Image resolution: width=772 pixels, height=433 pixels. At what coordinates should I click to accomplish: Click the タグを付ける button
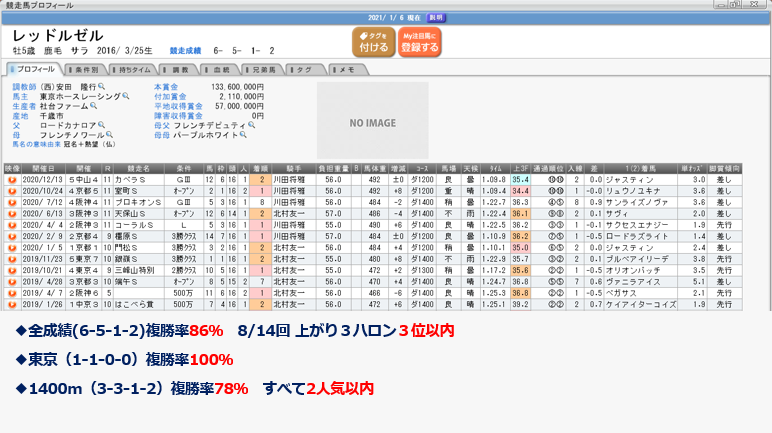373,41
